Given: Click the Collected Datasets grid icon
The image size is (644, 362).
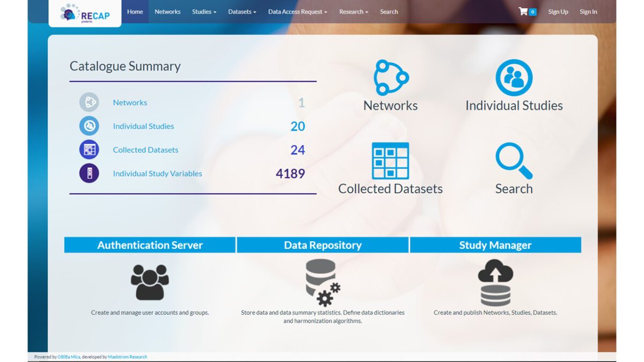Looking at the screenshot, I should (x=390, y=161).
